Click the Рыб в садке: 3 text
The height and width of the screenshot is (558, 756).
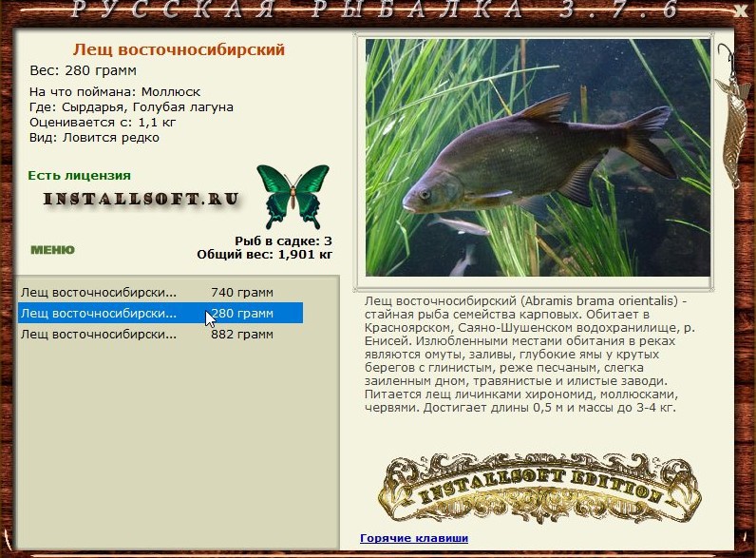[x=283, y=241]
